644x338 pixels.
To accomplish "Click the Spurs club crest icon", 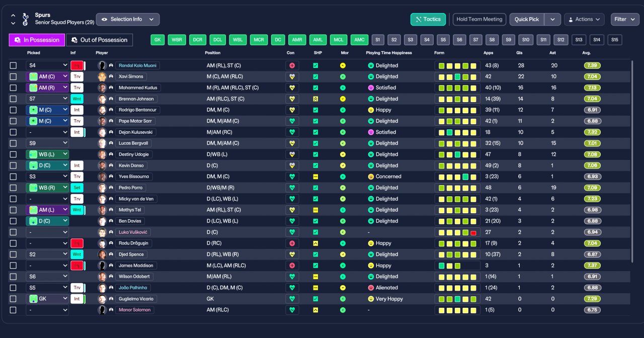I will [x=26, y=20].
